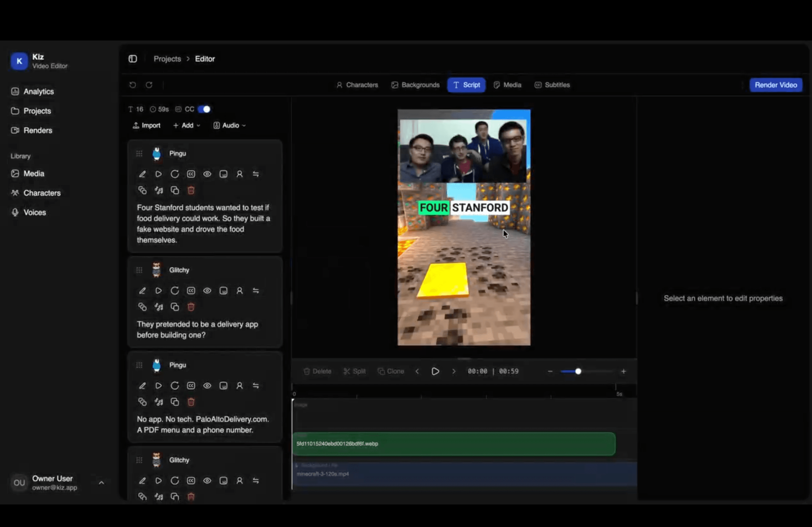The image size is (812, 527).
Task: Open the Media tab in toolbar
Action: 508,85
